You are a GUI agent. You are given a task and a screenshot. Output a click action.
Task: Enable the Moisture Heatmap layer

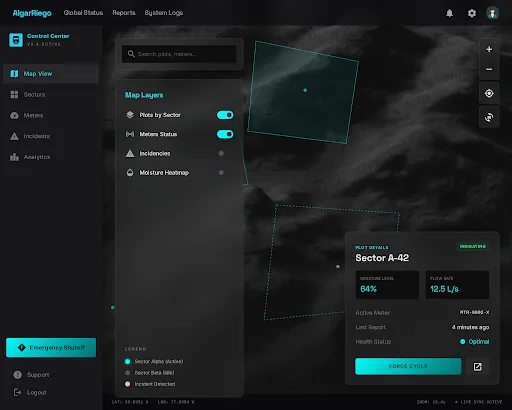pyautogui.click(x=221, y=173)
